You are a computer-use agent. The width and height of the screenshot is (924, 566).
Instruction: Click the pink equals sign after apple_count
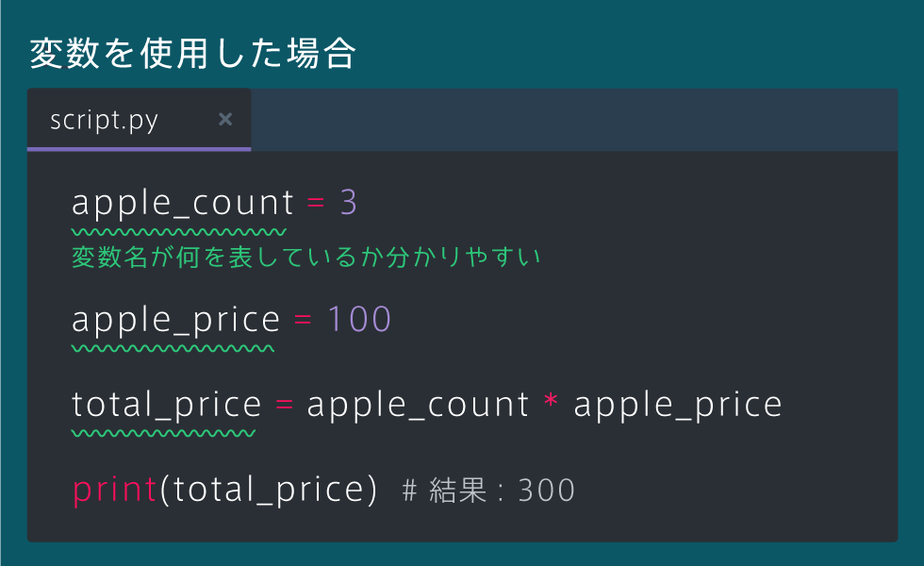(316, 203)
